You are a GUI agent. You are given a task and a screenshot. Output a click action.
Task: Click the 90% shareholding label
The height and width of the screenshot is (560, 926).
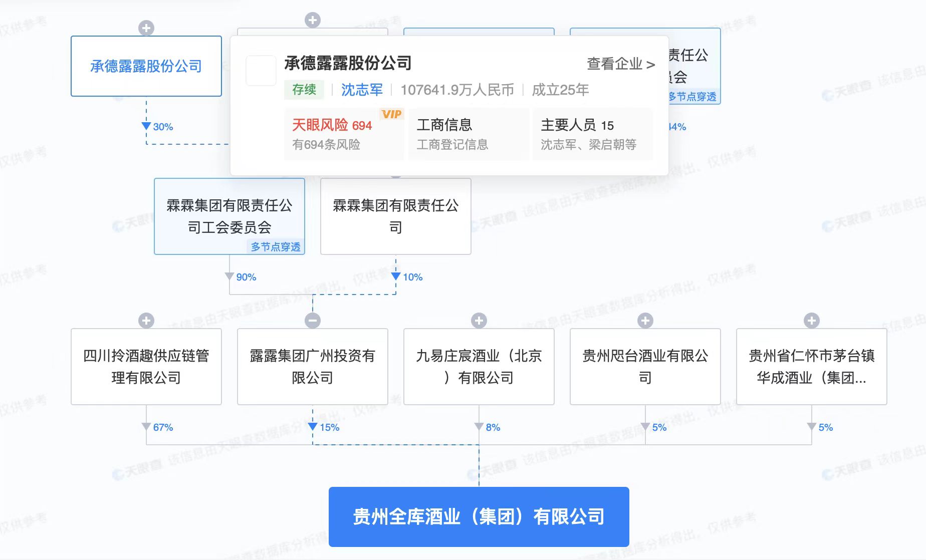pos(246,277)
